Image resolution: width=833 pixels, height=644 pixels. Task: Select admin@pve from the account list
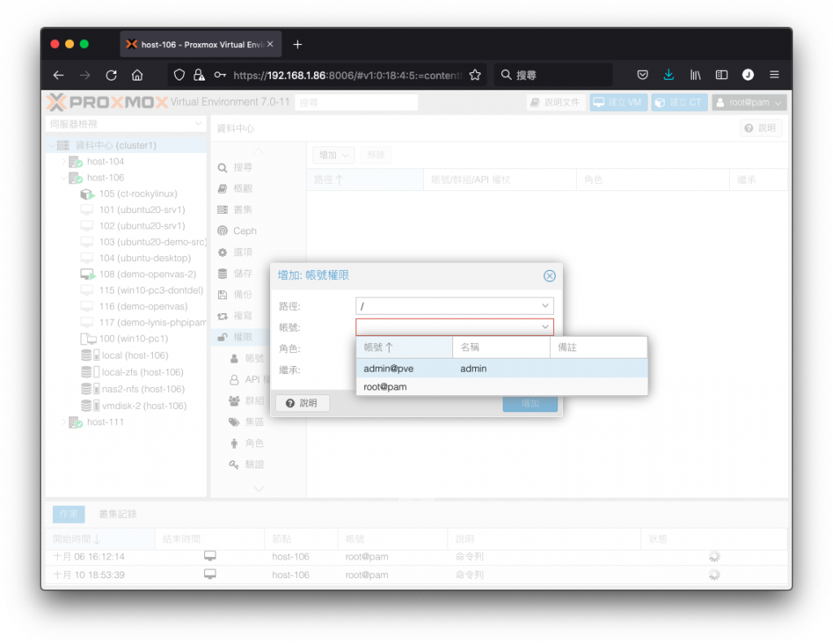point(502,368)
